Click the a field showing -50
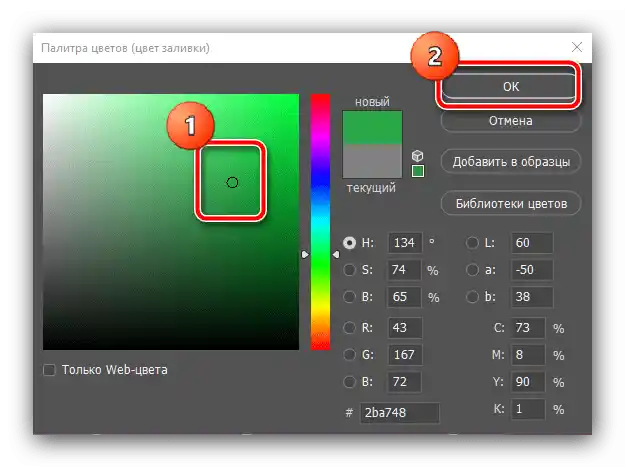The image size is (625, 468). (x=532, y=270)
